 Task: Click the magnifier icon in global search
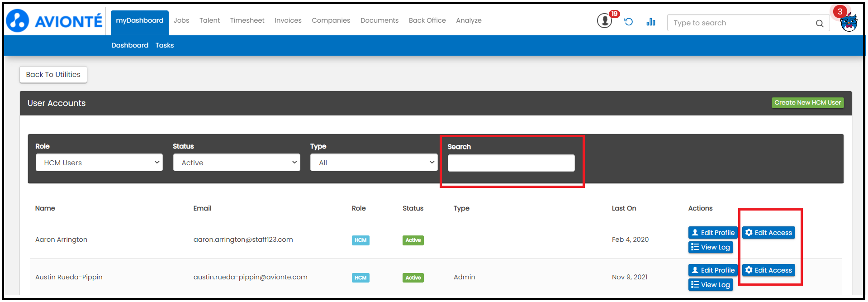click(820, 23)
